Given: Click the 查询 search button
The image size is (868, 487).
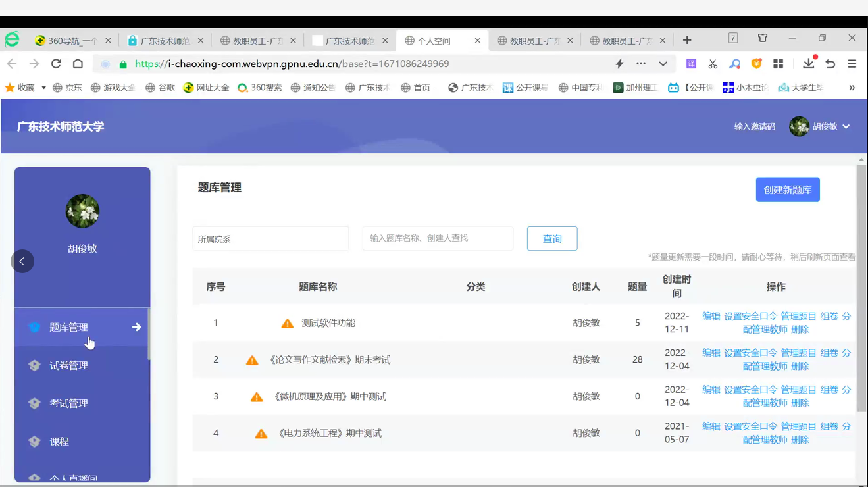Looking at the screenshot, I should click(x=551, y=239).
